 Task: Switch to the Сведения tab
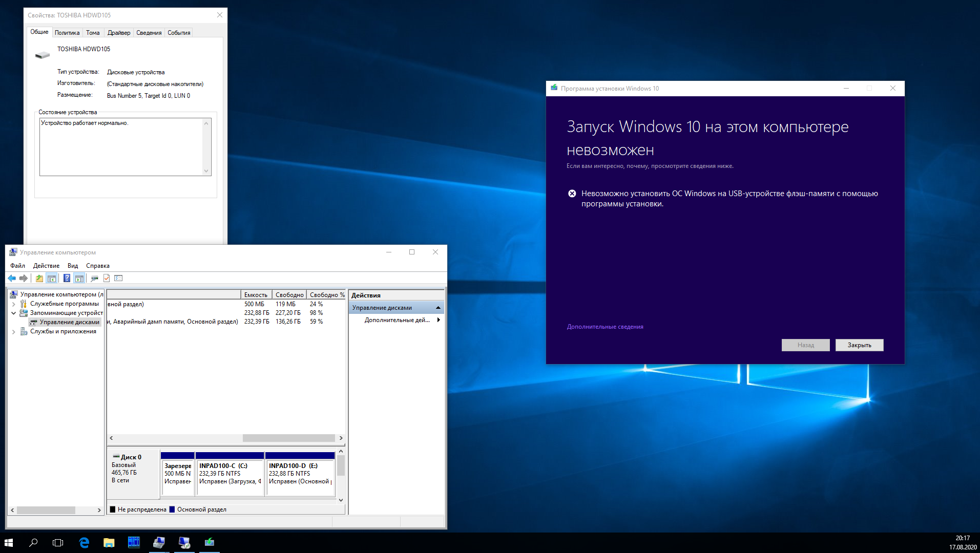[x=149, y=33]
